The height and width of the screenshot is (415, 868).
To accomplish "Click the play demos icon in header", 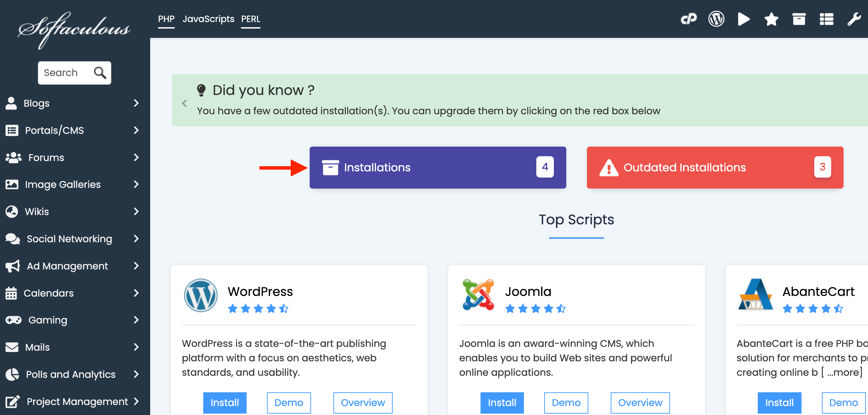I will [744, 19].
